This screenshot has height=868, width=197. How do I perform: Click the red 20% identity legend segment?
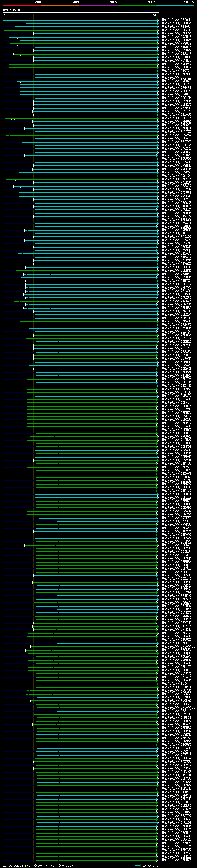[x=22, y=6]
